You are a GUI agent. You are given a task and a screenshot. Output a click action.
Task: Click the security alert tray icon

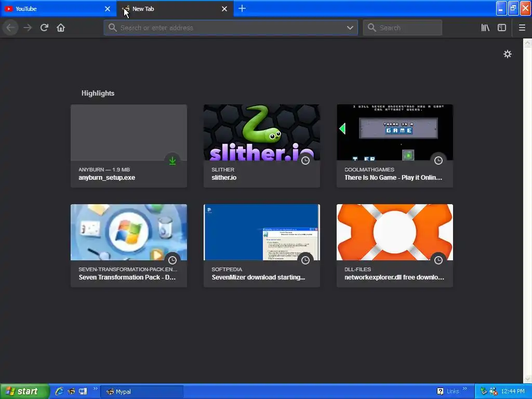[494, 391]
